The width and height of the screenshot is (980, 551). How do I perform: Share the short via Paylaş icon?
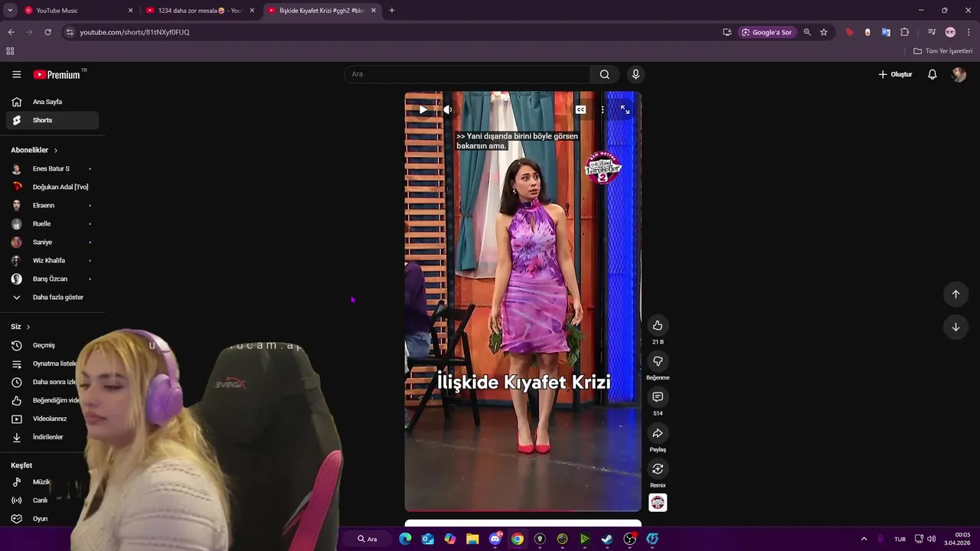pyautogui.click(x=658, y=433)
